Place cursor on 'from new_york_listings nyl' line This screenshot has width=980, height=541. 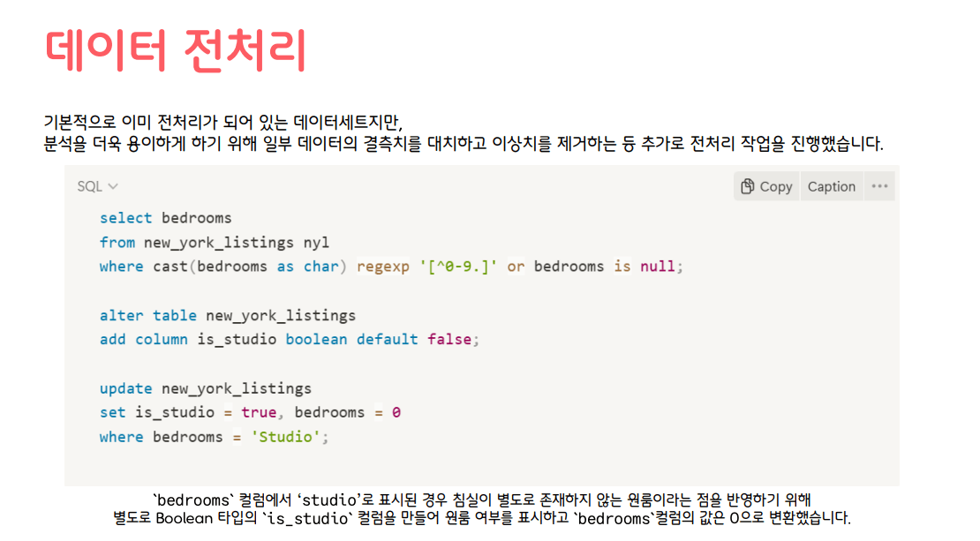[214, 242]
